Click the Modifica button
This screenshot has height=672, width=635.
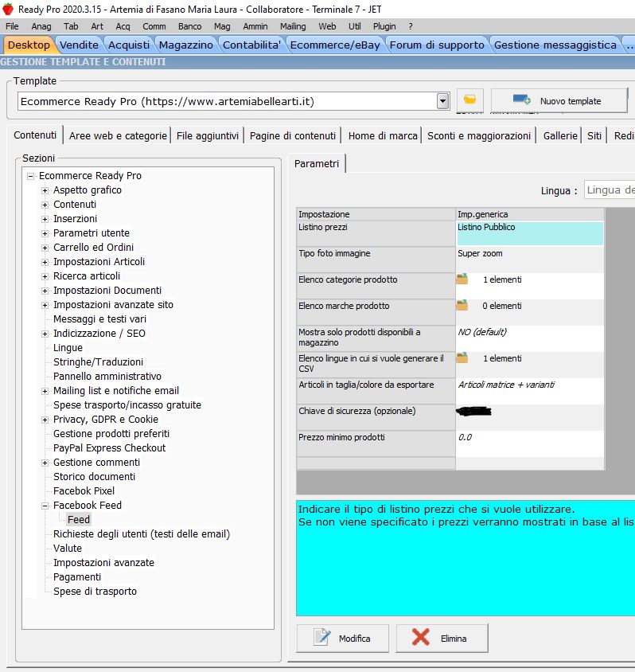(x=342, y=638)
